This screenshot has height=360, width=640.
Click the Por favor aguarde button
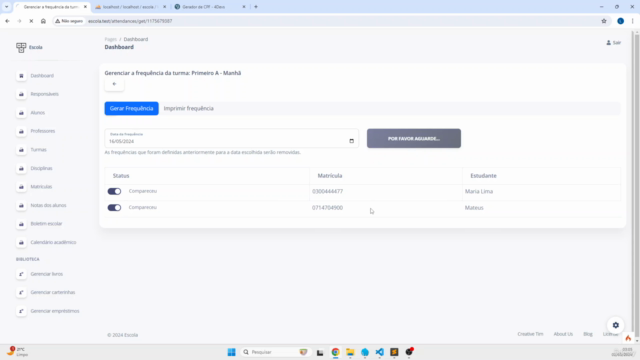point(414,138)
